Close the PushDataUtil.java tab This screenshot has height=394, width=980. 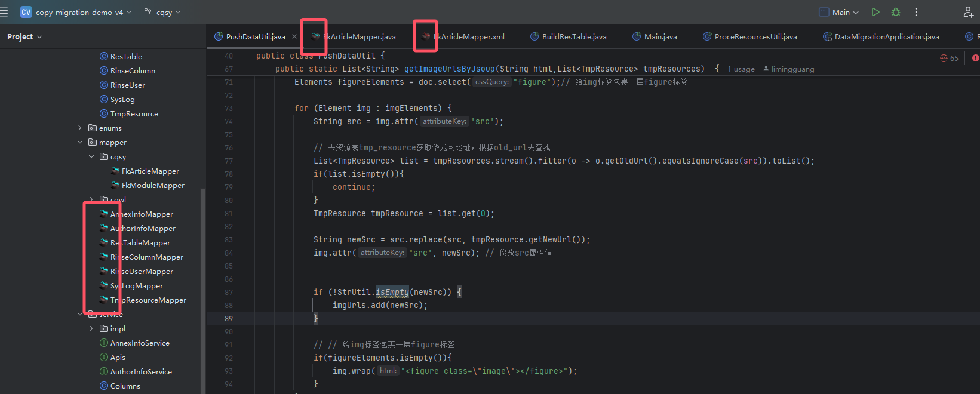(x=294, y=37)
